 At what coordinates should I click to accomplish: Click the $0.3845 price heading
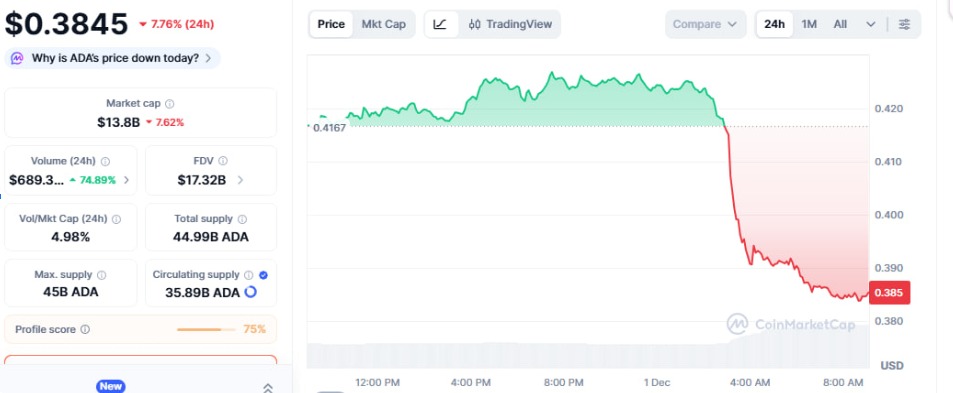tap(67, 24)
